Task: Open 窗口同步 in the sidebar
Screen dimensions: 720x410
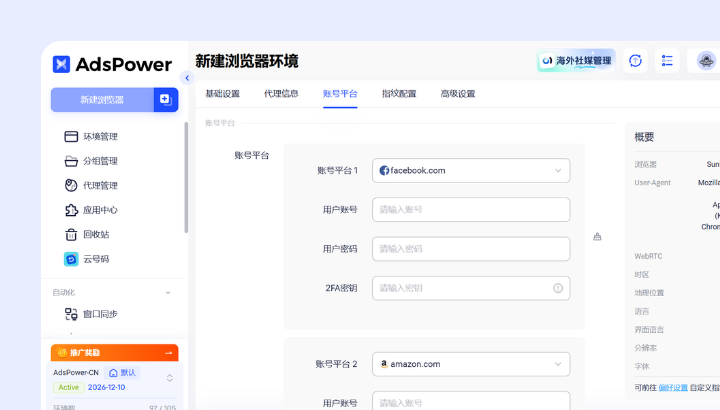Action: 91,314
